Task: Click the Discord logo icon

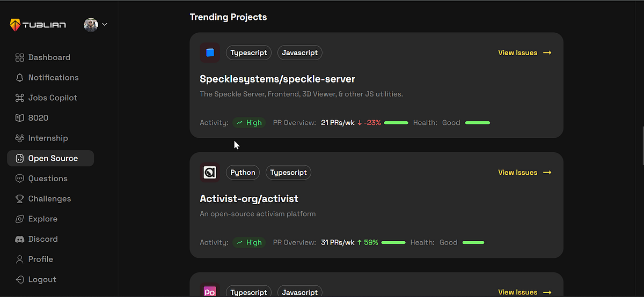Action: [x=19, y=239]
